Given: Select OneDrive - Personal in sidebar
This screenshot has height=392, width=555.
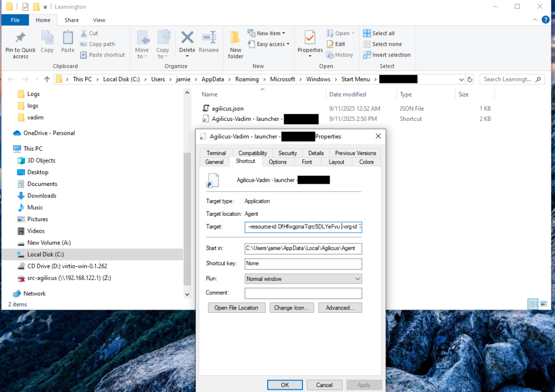Looking at the screenshot, I should pos(49,133).
